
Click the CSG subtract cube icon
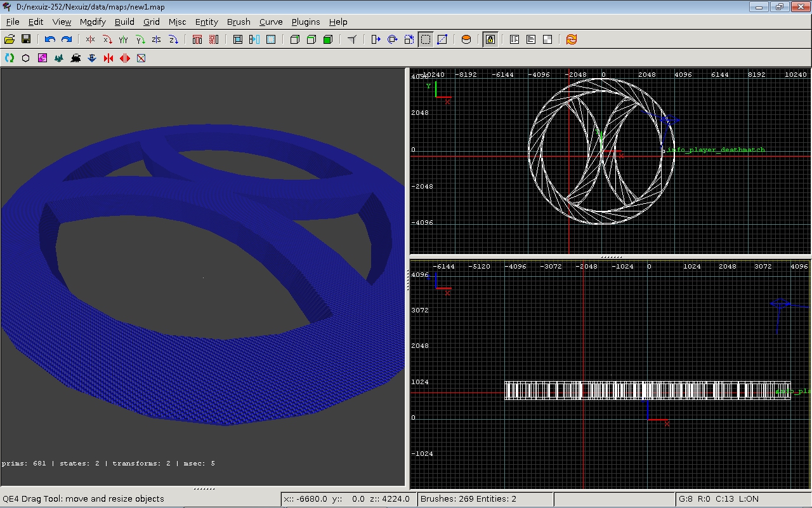pos(295,39)
